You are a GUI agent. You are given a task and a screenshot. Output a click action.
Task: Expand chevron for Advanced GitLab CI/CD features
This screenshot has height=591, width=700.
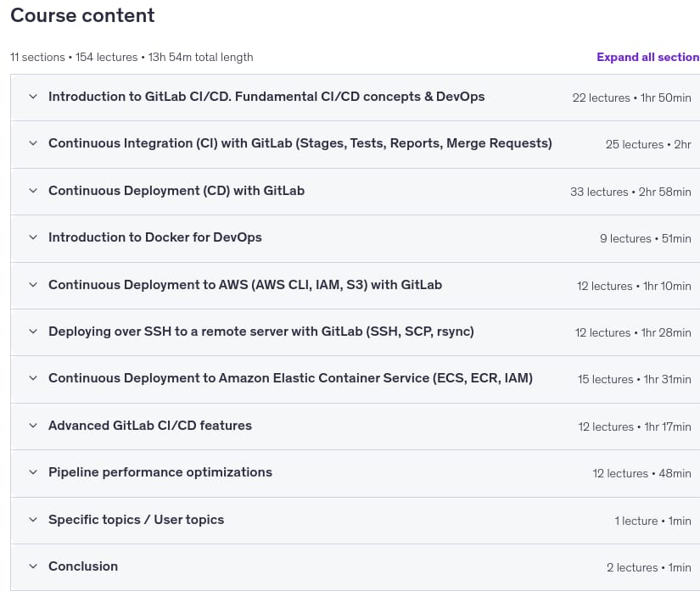(33, 426)
